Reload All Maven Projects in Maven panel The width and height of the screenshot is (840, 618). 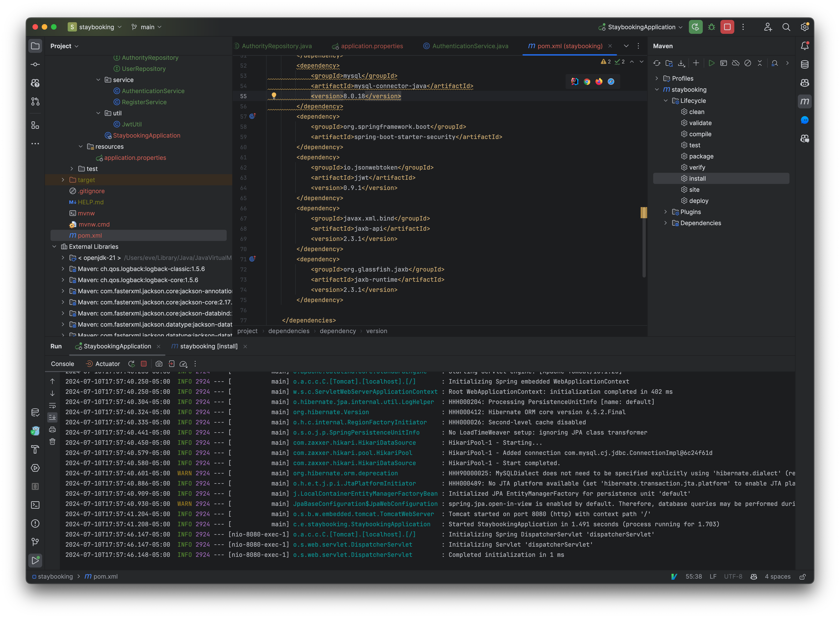tap(657, 64)
